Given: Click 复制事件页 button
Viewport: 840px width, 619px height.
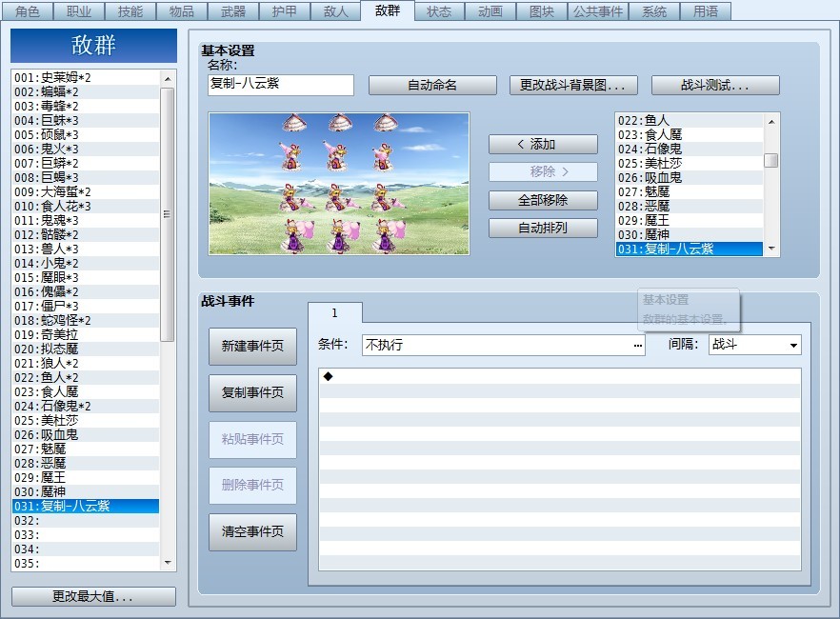Looking at the screenshot, I should [253, 392].
